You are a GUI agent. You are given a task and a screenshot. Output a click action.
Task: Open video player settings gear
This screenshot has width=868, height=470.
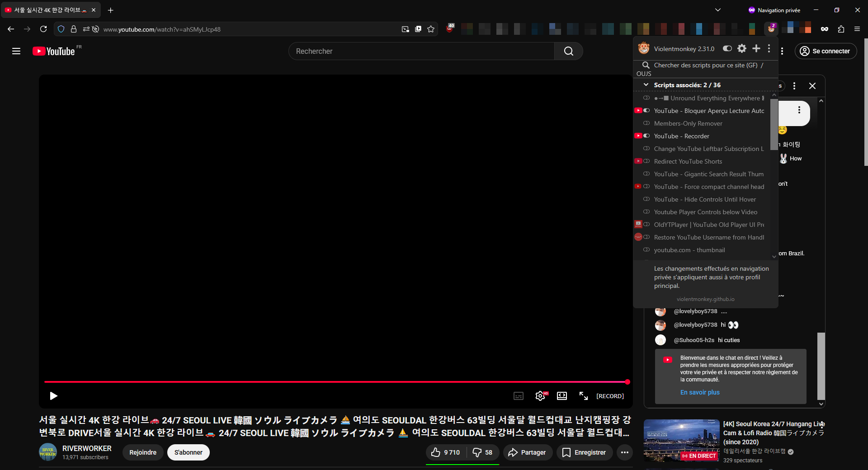(x=540, y=396)
